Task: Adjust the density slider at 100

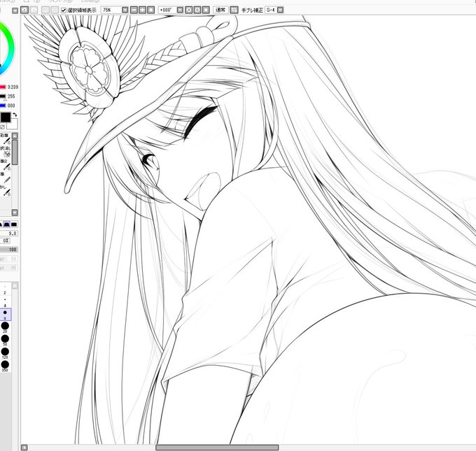Action: [x=9, y=250]
